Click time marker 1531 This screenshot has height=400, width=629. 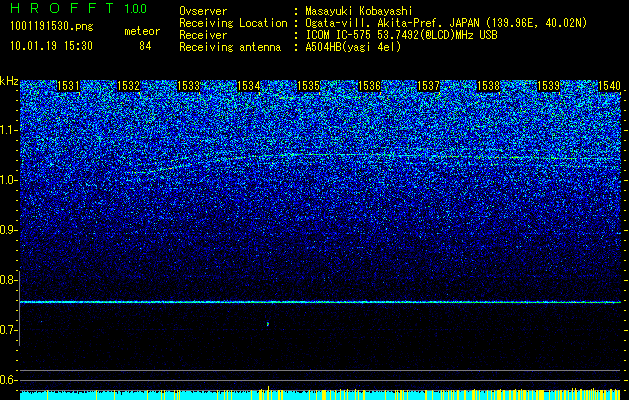[68, 86]
